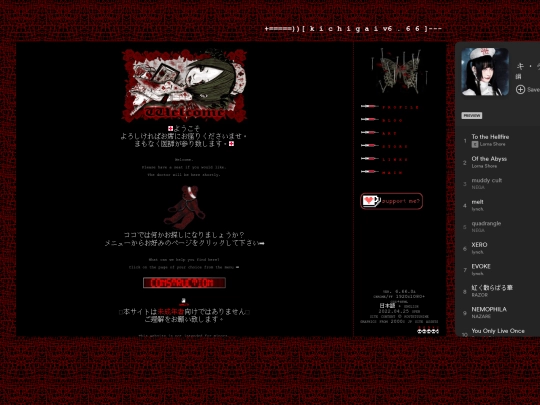Click the syringe icon beside MAIN

(370, 172)
